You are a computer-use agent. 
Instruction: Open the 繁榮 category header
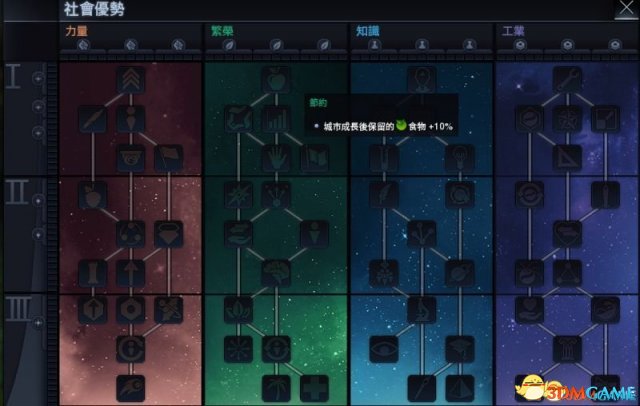point(222,31)
